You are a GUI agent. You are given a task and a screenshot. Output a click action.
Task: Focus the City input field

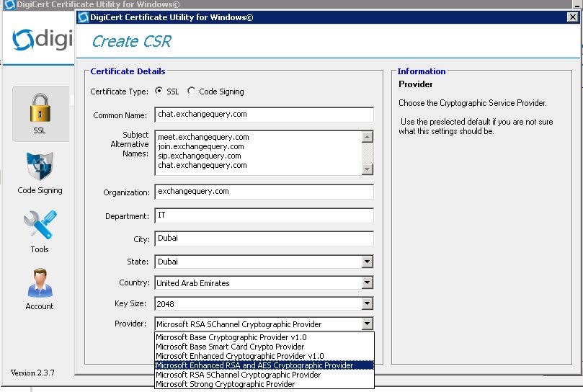click(x=264, y=239)
